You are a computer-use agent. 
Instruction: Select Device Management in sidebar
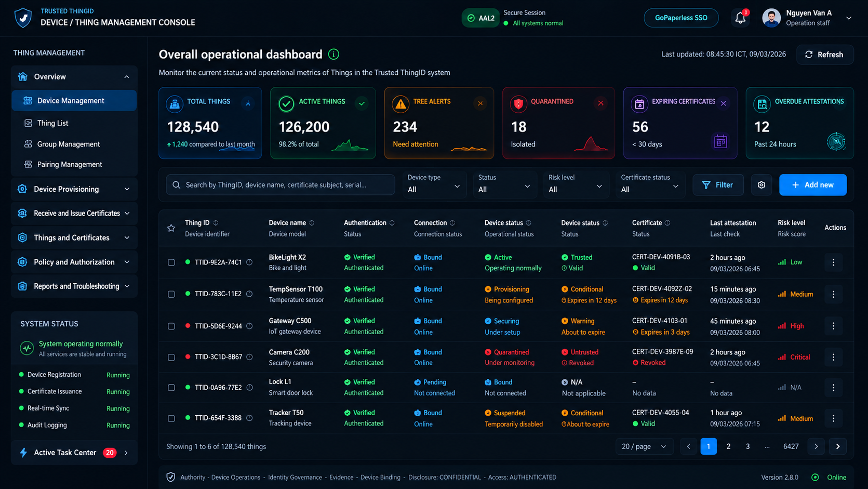[x=74, y=100]
